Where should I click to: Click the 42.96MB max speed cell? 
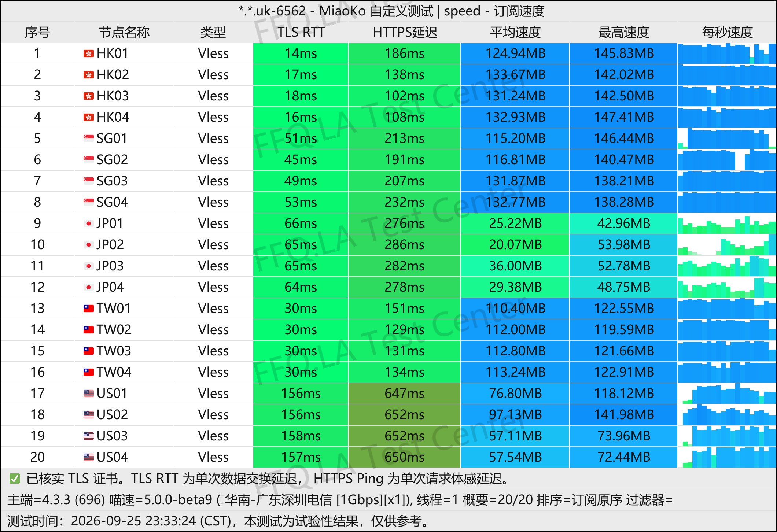[623, 223]
